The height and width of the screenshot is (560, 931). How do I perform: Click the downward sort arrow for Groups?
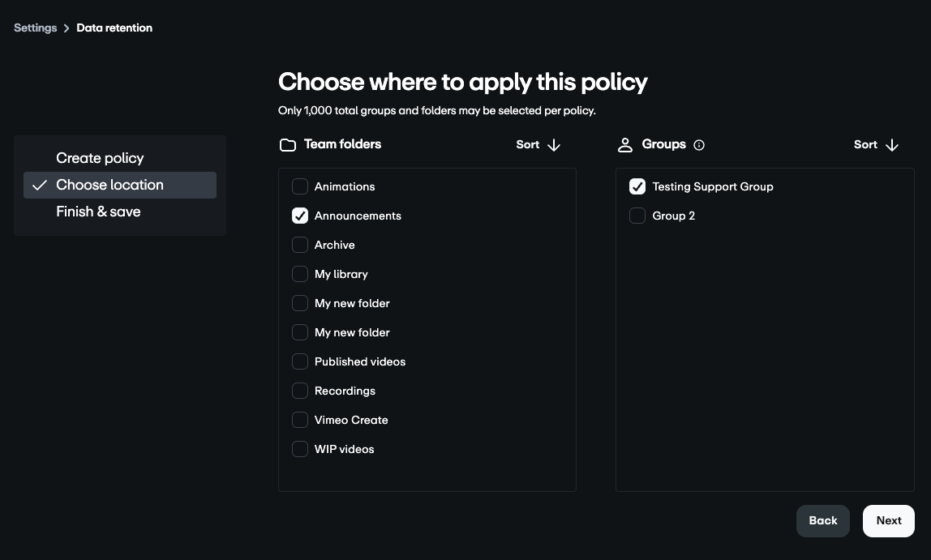pyautogui.click(x=892, y=145)
